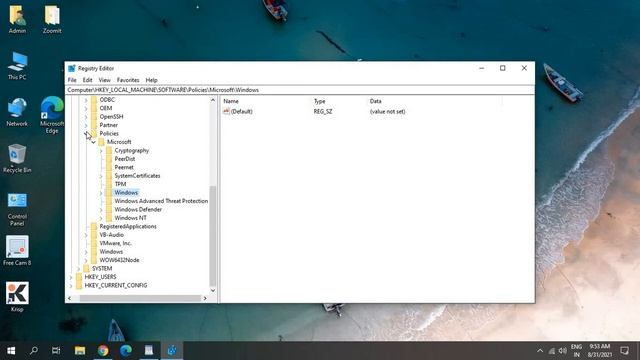
Task: Select the (Default) value entry
Action: click(x=241, y=111)
